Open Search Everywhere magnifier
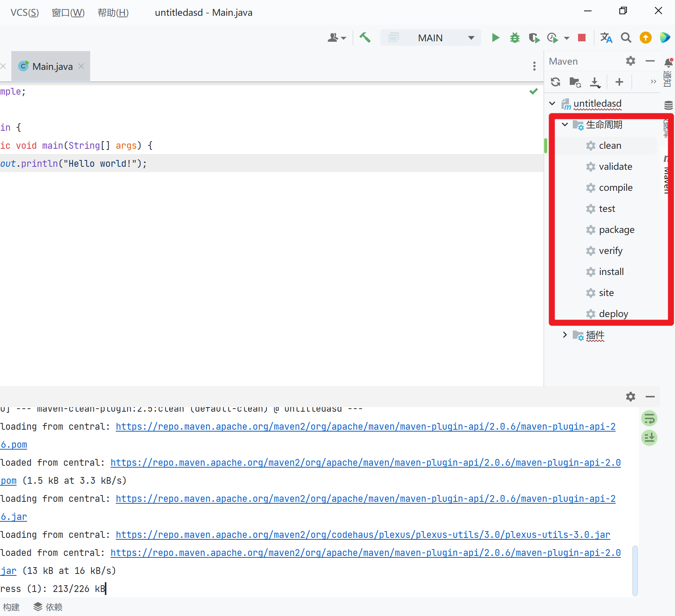 tap(626, 38)
